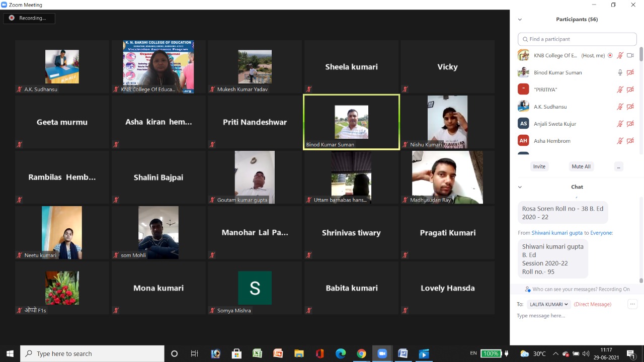The width and height of the screenshot is (644, 362).
Task: Toggle mute for "PIRITIYA" participant
Action: 620,89
